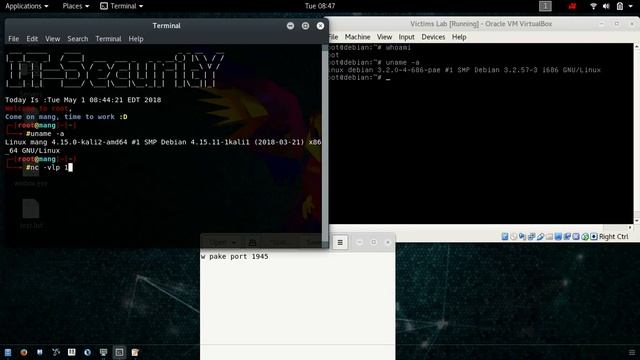Expand the system menu arrow at top right
The height and width of the screenshot is (360, 640).
pos(631,6)
